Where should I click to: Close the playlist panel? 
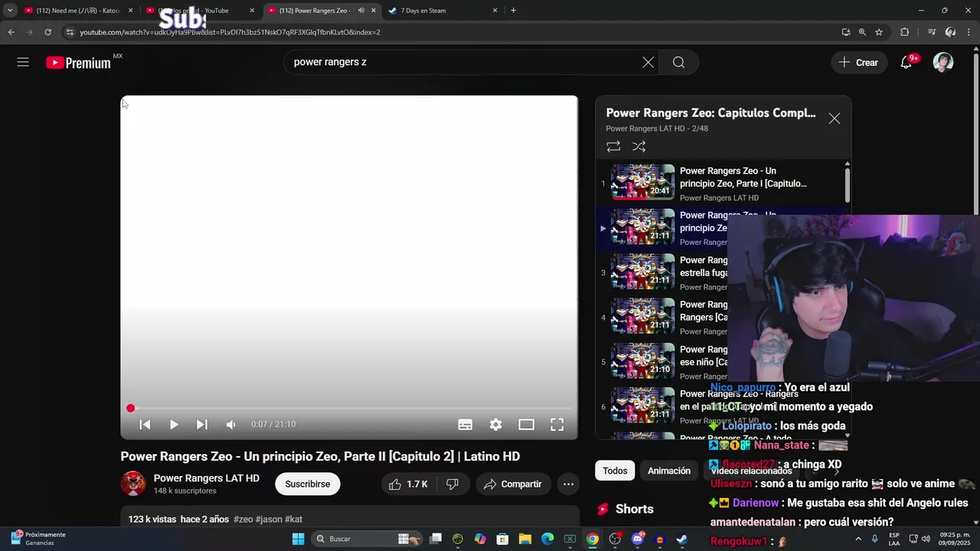(835, 119)
